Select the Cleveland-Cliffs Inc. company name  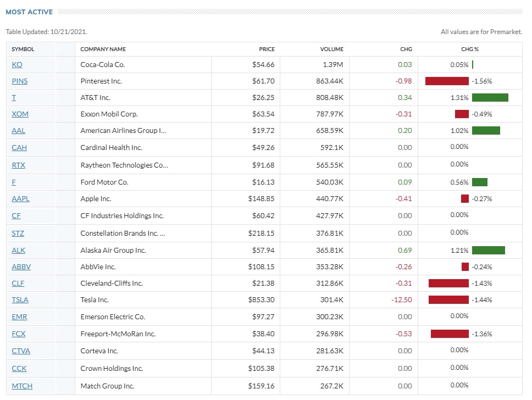click(112, 284)
